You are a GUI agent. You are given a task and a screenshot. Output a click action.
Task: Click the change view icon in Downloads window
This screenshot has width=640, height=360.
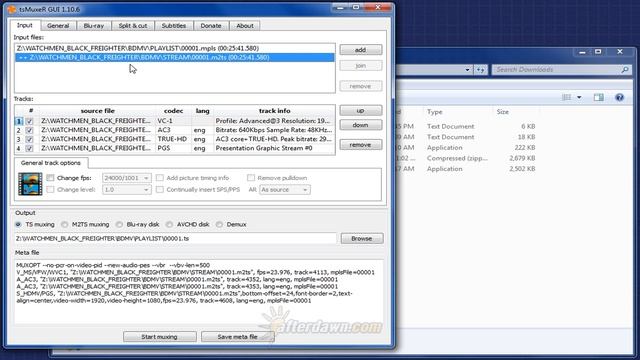tap(567, 97)
